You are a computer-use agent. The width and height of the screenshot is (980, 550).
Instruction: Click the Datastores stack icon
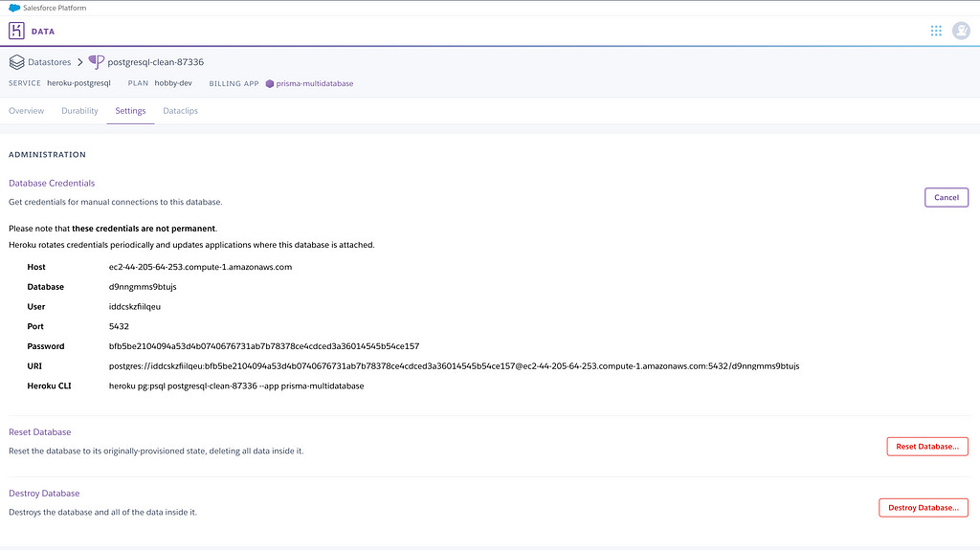click(x=17, y=62)
